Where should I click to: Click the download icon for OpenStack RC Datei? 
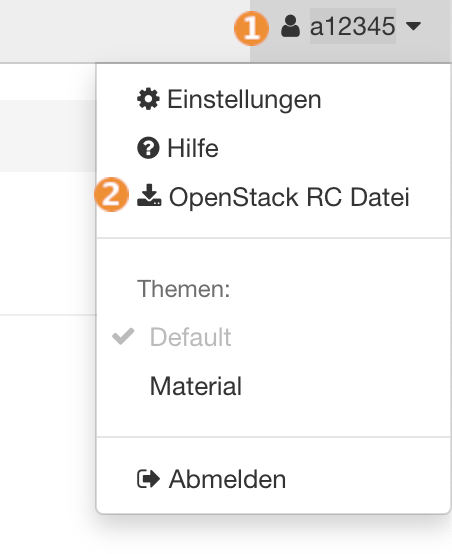149,195
